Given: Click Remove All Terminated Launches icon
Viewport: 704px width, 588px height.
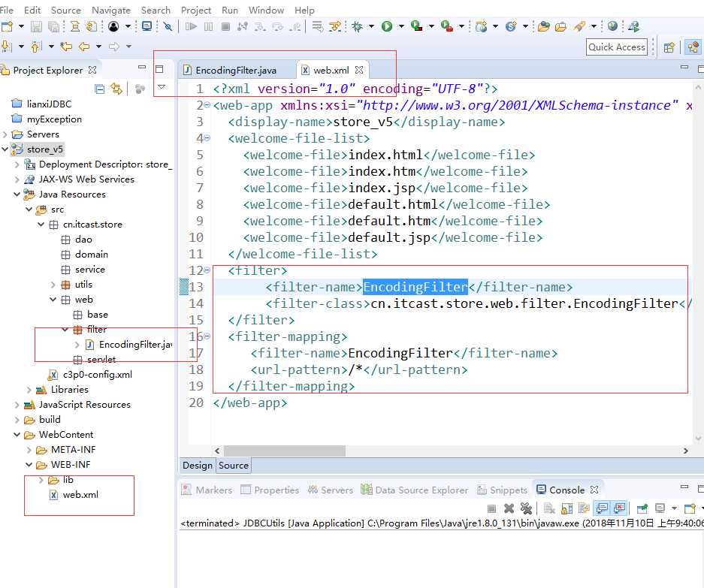Looking at the screenshot, I should [526, 508].
